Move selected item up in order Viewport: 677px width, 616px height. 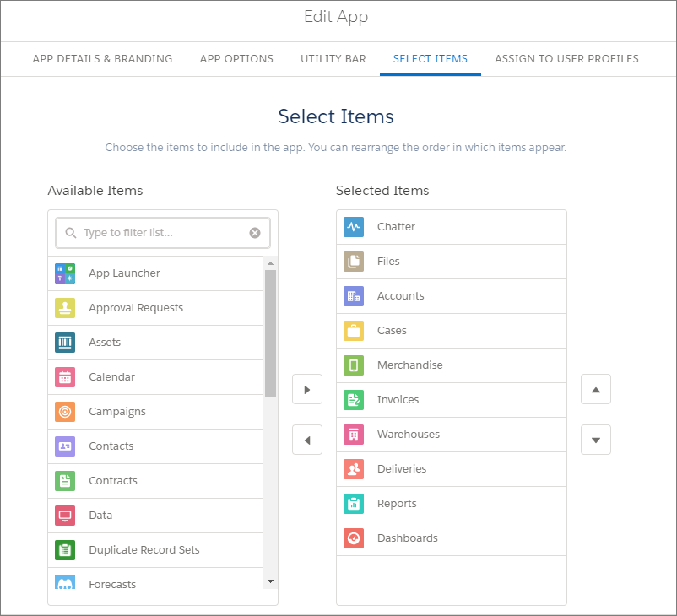[596, 390]
